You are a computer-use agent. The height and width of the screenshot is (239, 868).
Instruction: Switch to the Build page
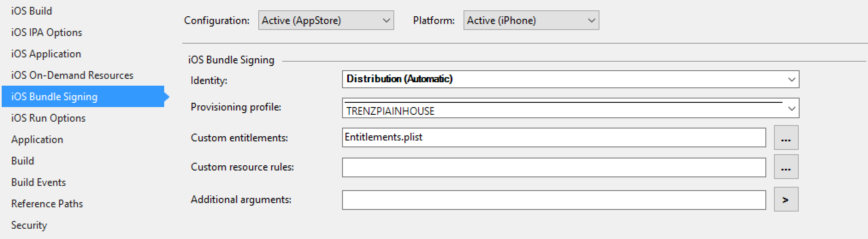[23, 161]
